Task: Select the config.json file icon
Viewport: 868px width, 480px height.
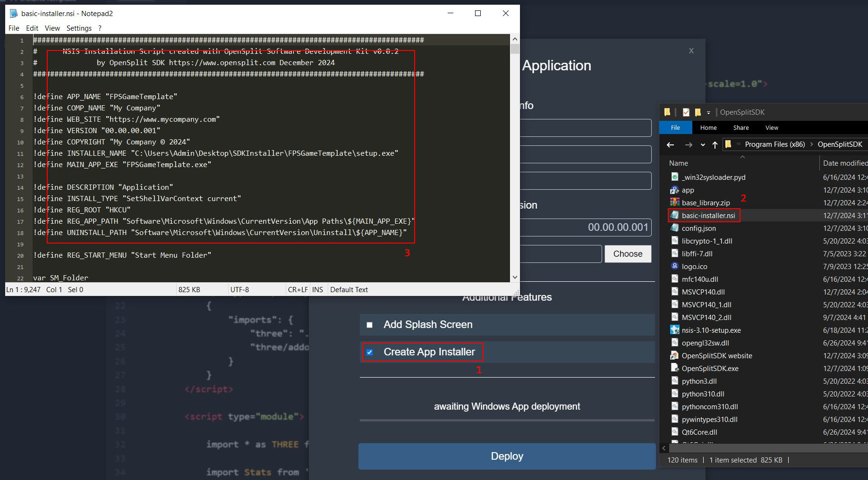Action: (x=675, y=228)
